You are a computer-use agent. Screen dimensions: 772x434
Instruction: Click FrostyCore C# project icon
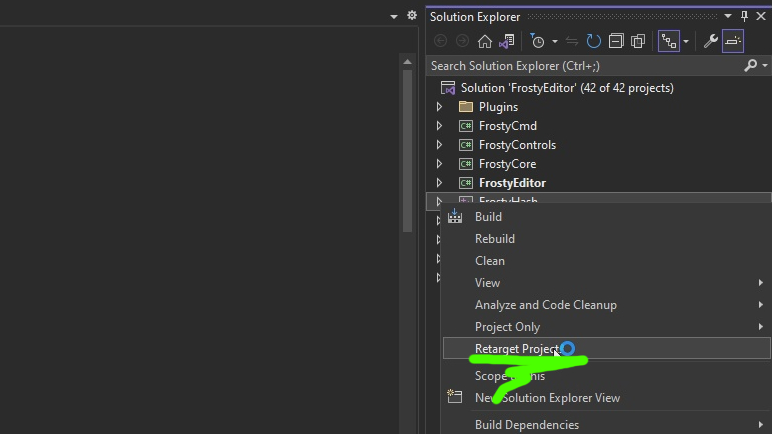(466, 164)
